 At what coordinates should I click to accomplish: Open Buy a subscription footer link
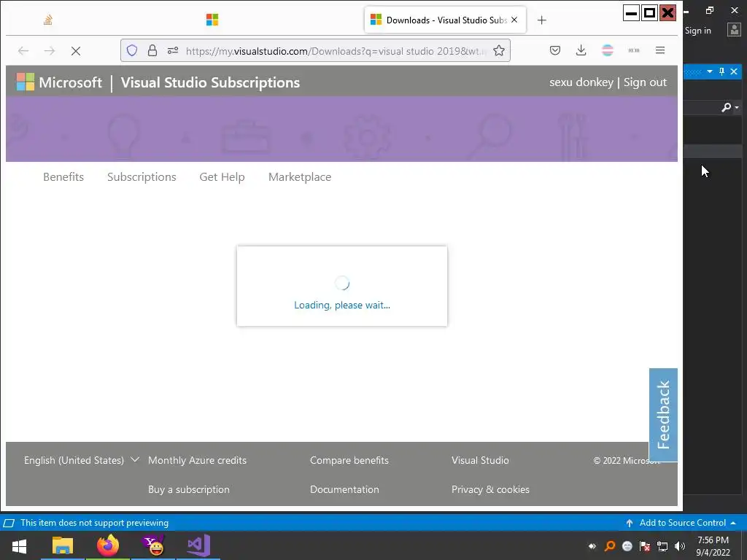click(x=189, y=489)
